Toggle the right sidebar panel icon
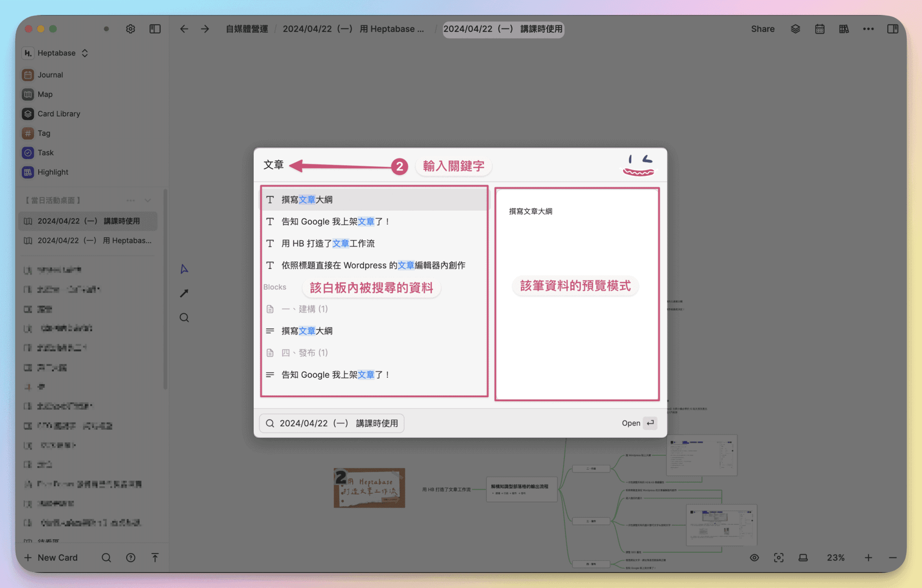The height and width of the screenshot is (588, 922). click(x=893, y=29)
